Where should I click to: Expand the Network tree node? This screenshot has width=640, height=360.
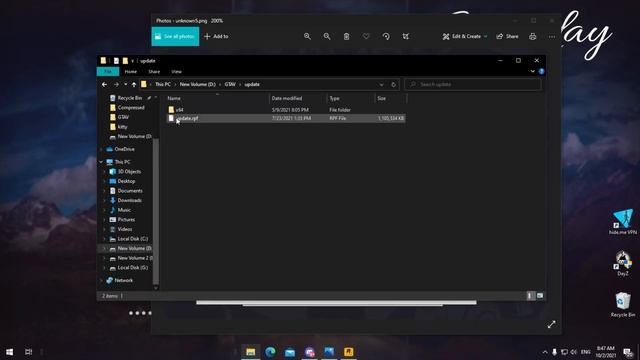tap(102, 280)
